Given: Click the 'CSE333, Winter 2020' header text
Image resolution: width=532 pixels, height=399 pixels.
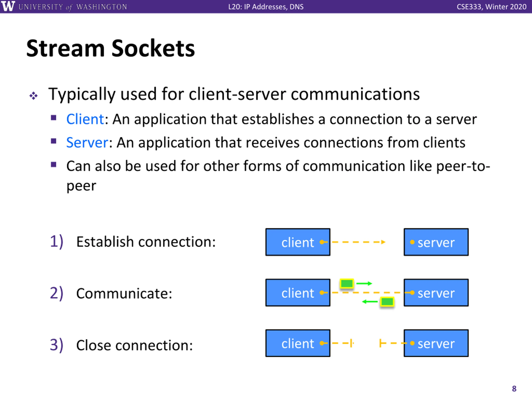Looking at the screenshot, I should 492,7.
